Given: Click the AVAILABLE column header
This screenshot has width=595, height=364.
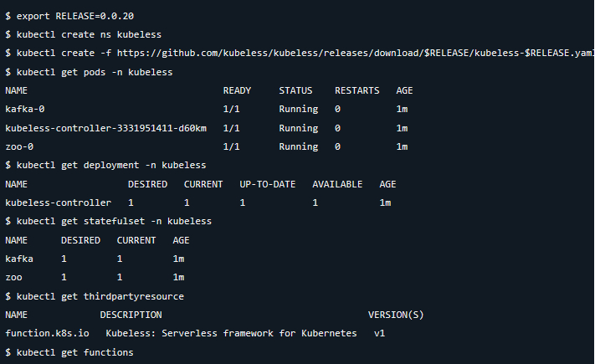Looking at the screenshot, I should (337, 184).
